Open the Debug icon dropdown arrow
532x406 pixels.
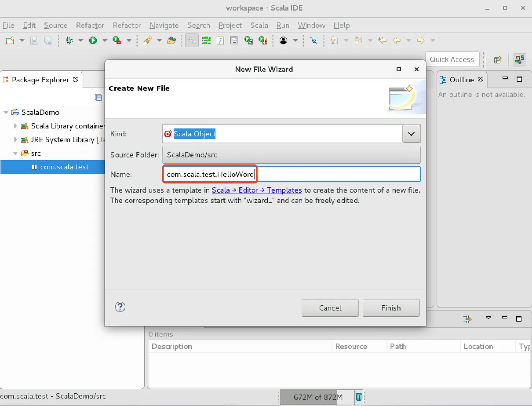click(x=81, y=40)
